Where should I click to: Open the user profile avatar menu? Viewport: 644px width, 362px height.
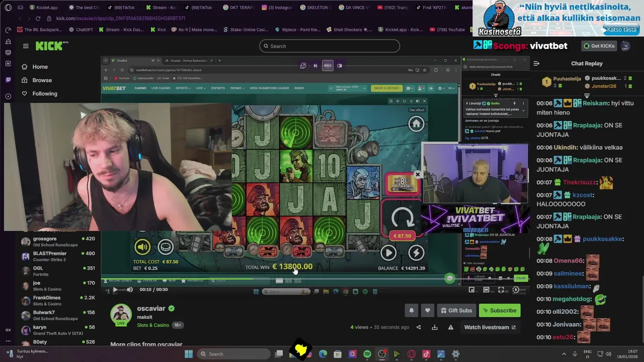pyautogui.click(x=625, y=46)
